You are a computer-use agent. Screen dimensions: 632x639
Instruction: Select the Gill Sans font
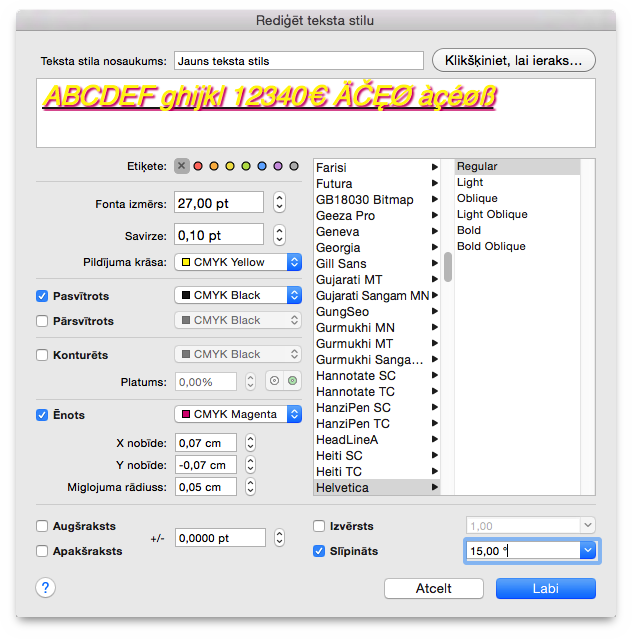377,264
